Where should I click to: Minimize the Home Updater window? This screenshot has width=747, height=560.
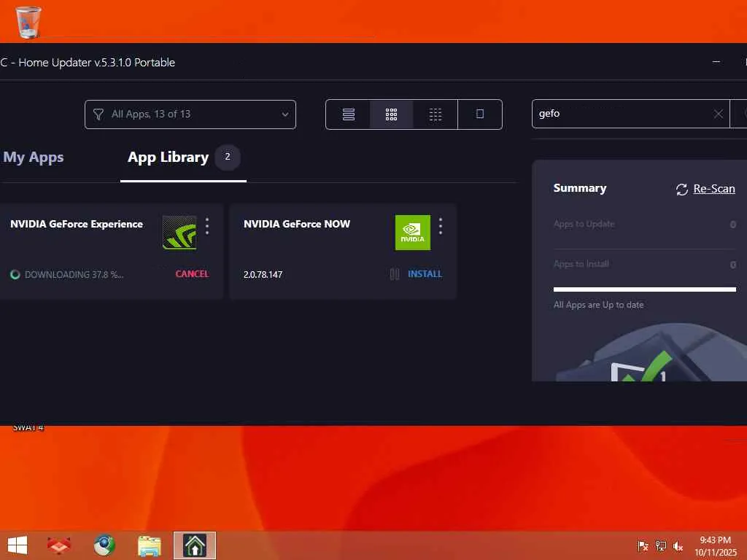(x=716, y=62)
